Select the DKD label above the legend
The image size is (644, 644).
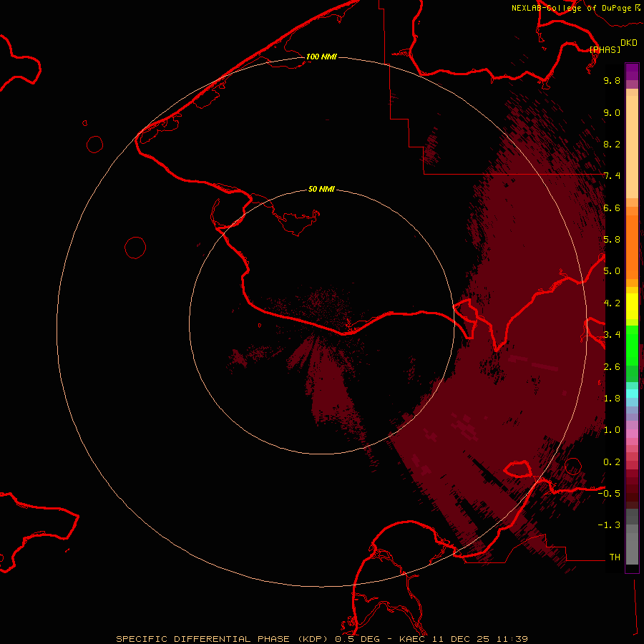point(629,42)
